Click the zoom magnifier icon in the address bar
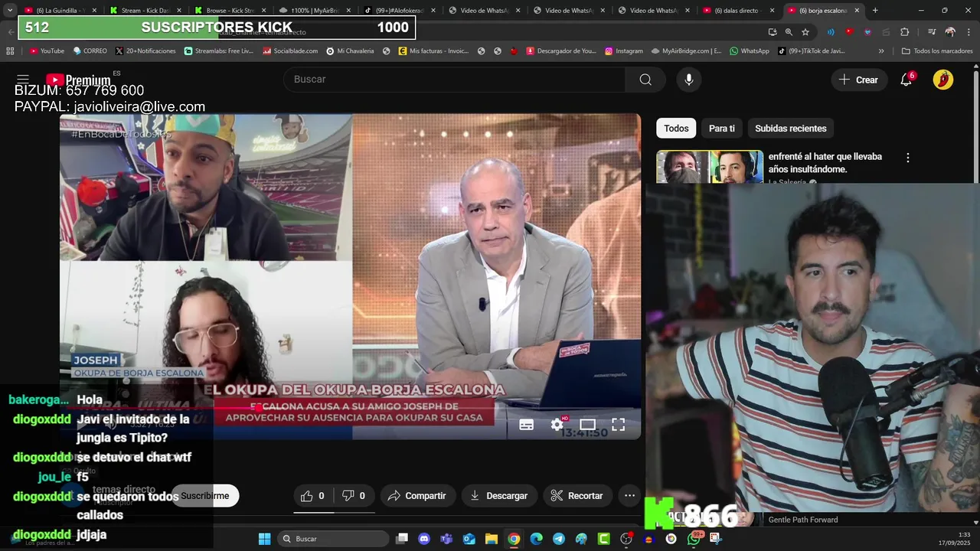 789,32
